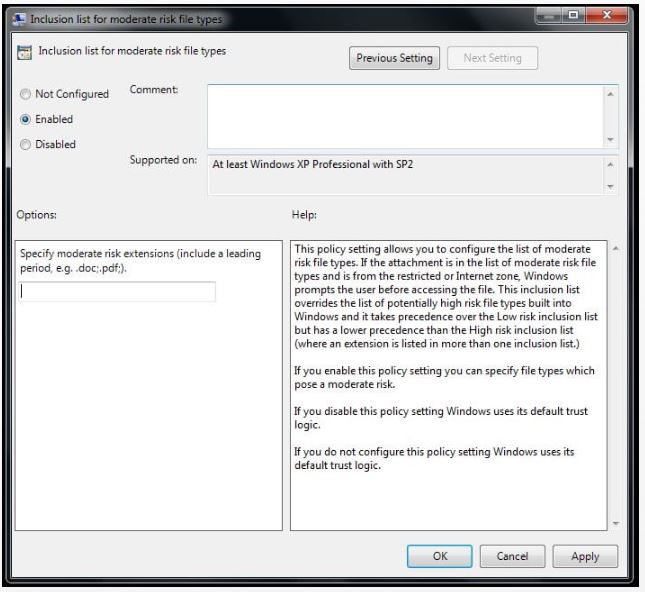Click the Comment box scroll down arrow

tap(610, 139)
